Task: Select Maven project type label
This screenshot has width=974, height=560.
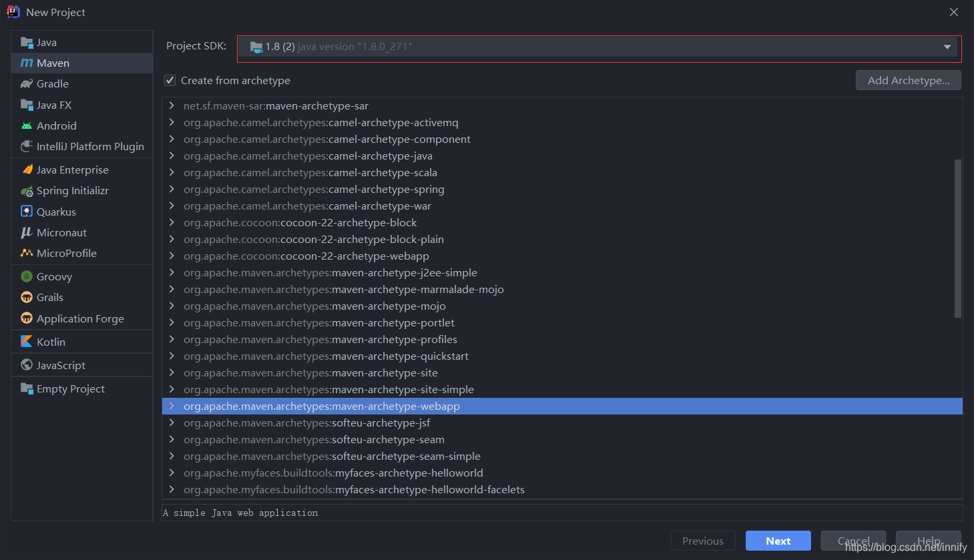Action: [x=53, y=63]
